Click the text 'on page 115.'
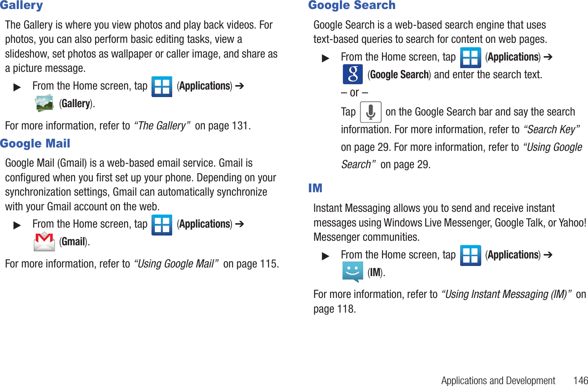Screen dimensions: 588x386 point(251,264)
